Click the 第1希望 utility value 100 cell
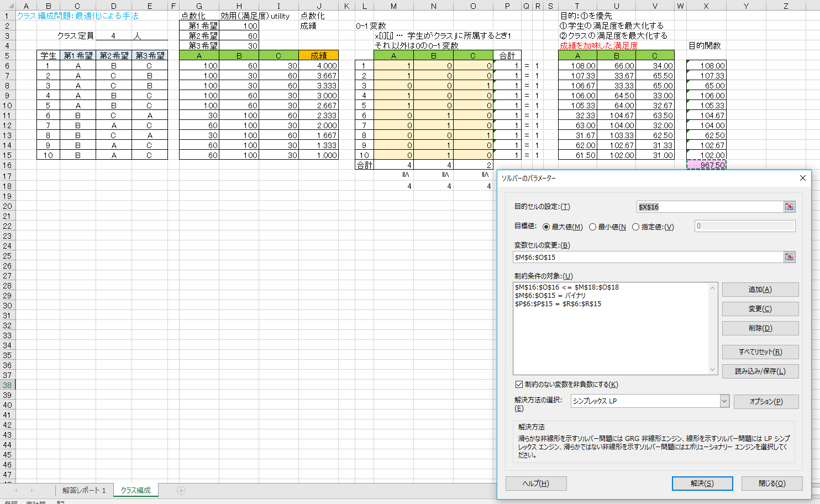Image resolution: width=820 pixels, height=504 pixels. (x=239, y=26)
